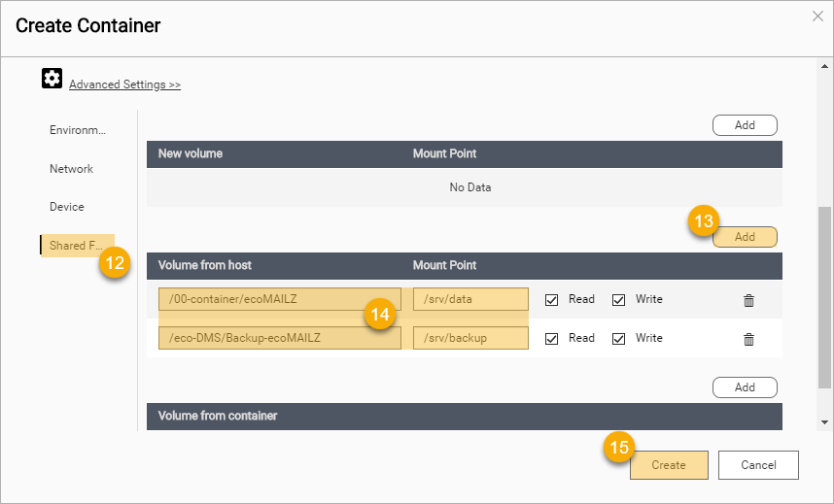Add a new volume with the top Add button
This screenshot has width=834, height=504.
pyautogui.click(x=745, y=125)
